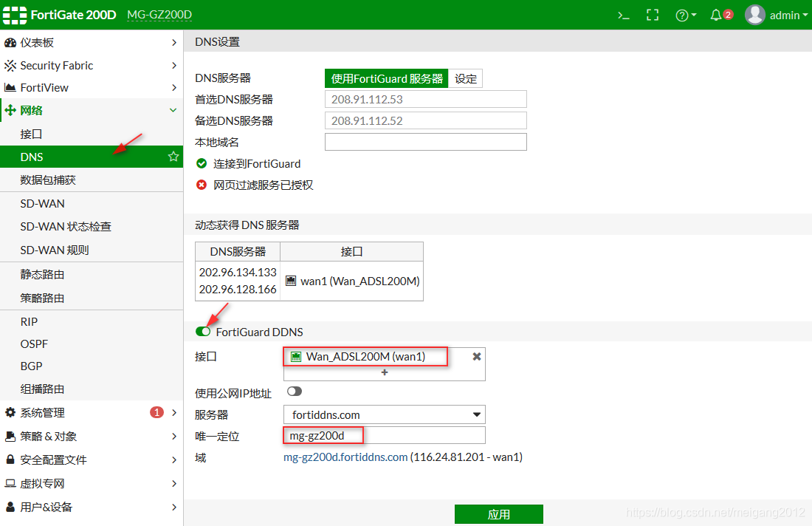This screenshot has height=526, width=812.
Task: Open the mg-gz200d.fortiddns.com link
Action: click(345, 457)
